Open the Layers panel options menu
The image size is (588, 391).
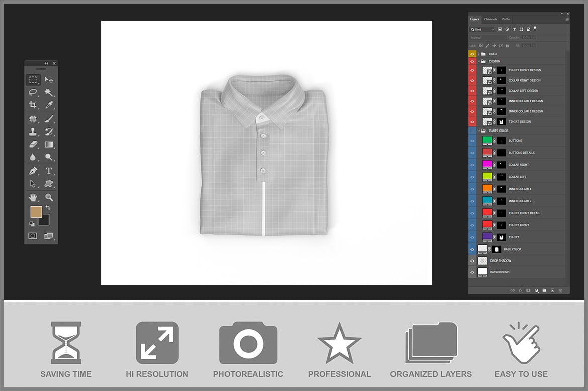[567, 19]
